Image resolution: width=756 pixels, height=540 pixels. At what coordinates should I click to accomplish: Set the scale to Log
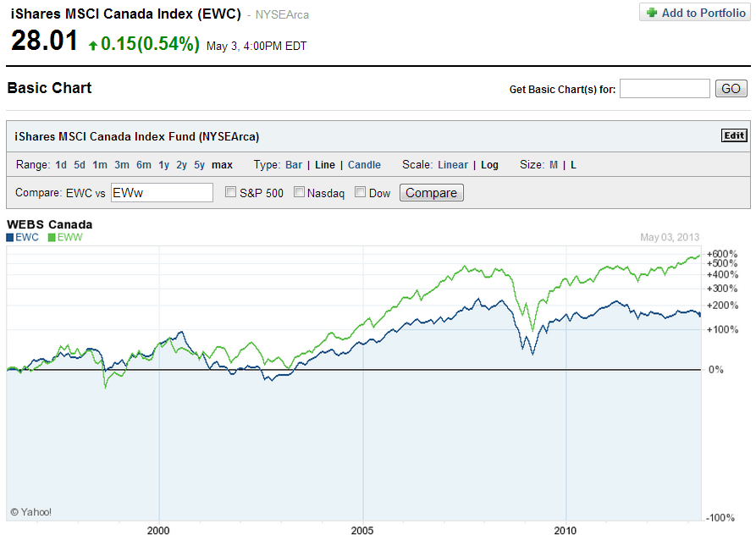click(489, 165)
